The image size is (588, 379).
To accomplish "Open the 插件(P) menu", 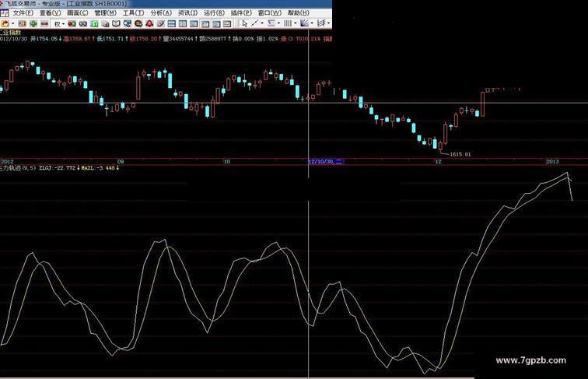I will (x=241, y=12).
